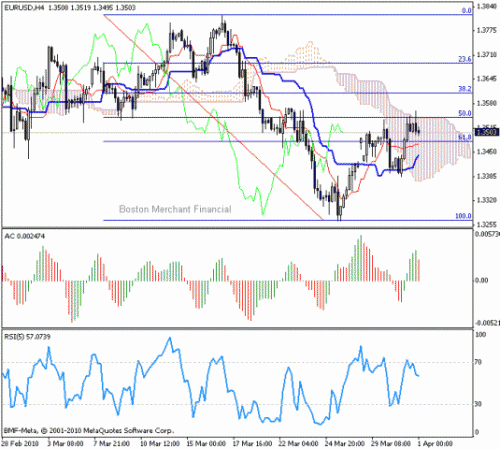The height and width of the screenshot is (449, 500).
Task: Click the 22 Mar 04:00 time label
Action: point(299,444)
